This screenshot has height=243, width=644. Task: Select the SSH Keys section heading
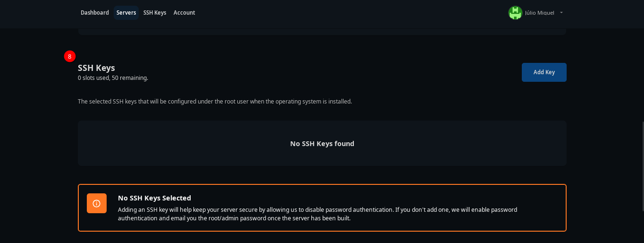96,68
